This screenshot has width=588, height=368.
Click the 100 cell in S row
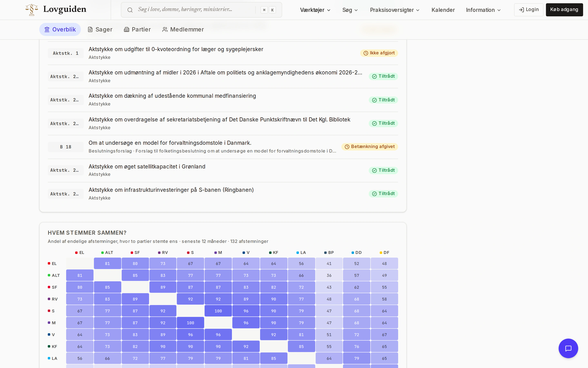tap(218, 311)
